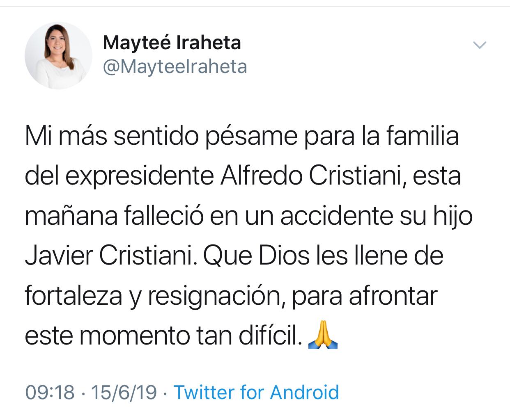Open the @MayteeIraheta handle

coord(175,67)
